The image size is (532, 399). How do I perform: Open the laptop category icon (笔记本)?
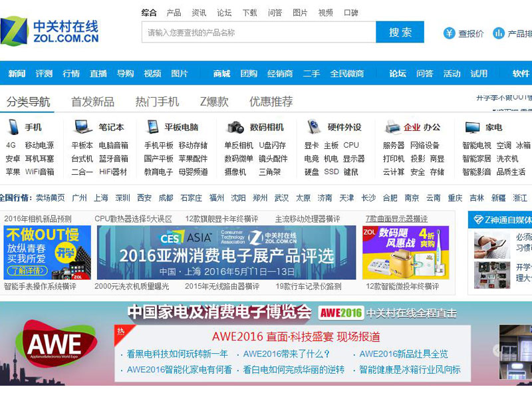[82, 127]
